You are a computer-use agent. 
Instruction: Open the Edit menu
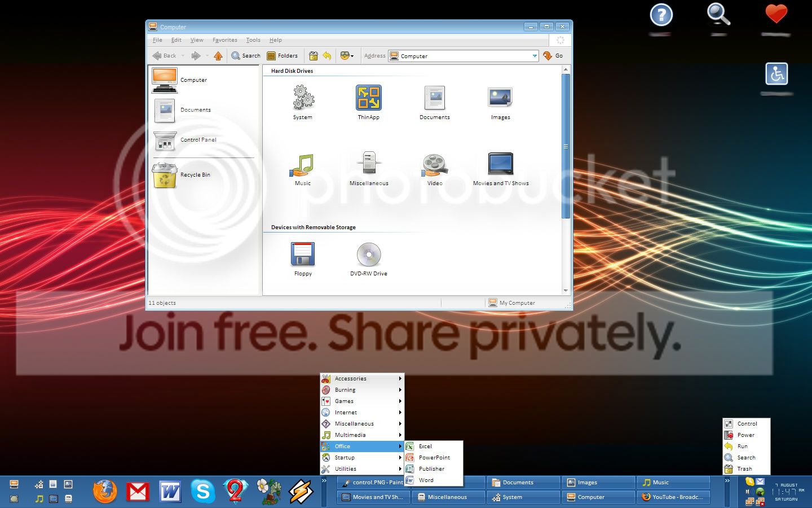(x=176, y=40)
